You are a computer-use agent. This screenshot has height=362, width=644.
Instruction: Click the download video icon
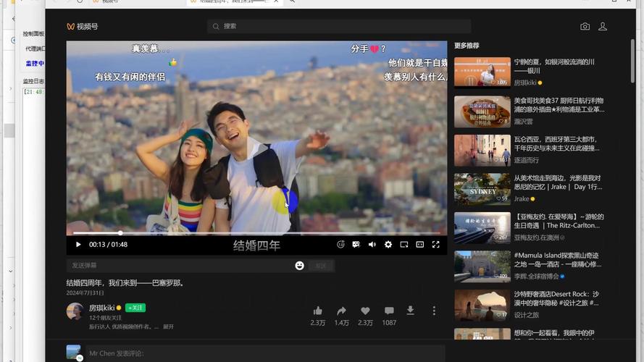point(410,311)
